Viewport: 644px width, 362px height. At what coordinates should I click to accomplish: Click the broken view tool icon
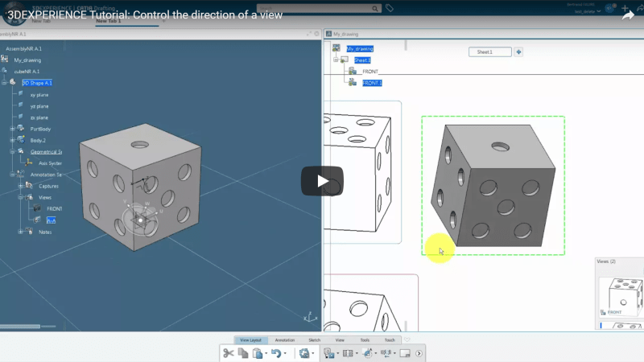pyautogui.click(x=386, y=352)
